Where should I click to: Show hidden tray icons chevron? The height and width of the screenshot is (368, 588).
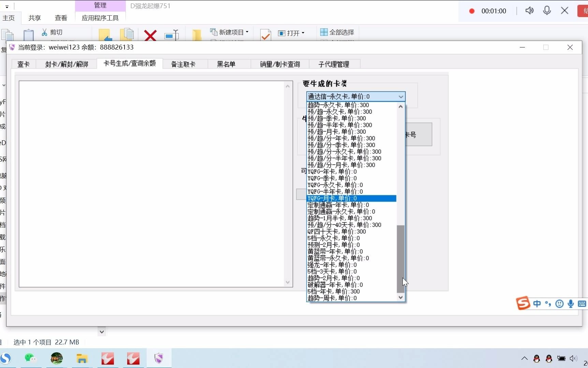525,358
